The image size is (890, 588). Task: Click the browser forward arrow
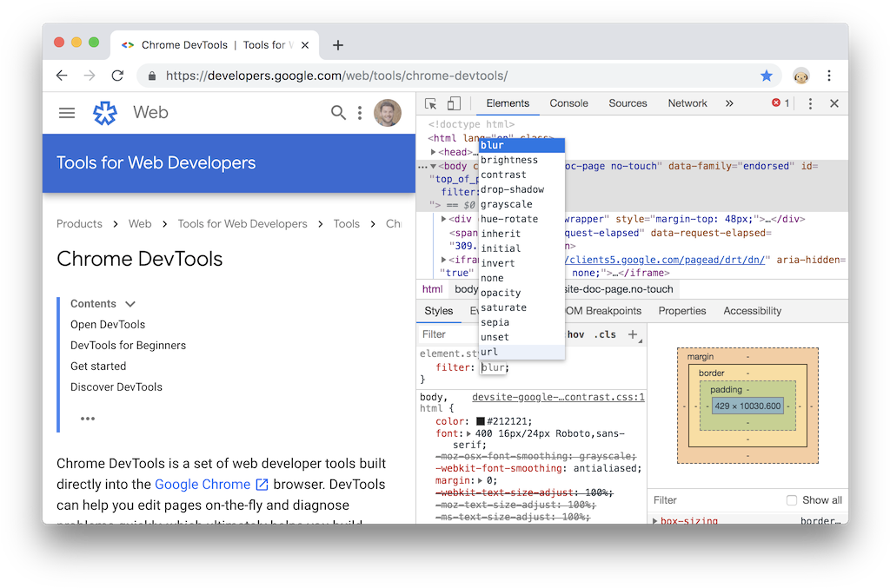tap(90, 76)
